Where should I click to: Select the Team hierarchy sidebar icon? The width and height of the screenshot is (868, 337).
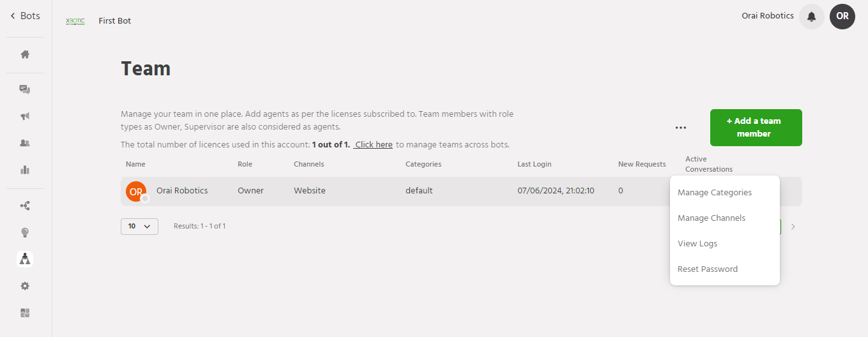pos(25,258)
